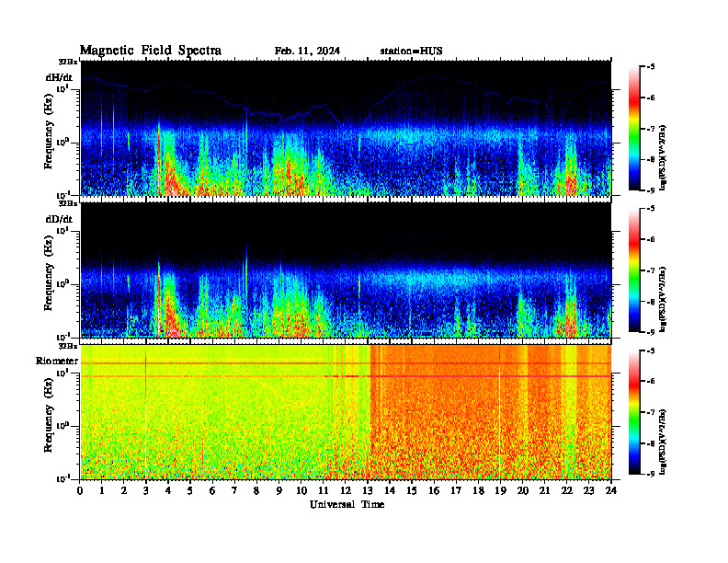Click the dH/dt panel color bar
This screenshot has width=728, height=563.
click(x=633, y=129)
